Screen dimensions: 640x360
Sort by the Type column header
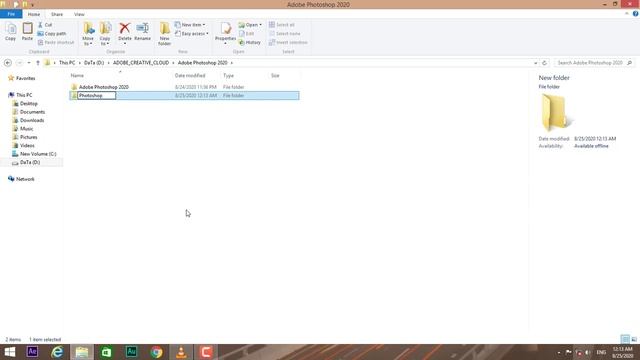point(229,76)
